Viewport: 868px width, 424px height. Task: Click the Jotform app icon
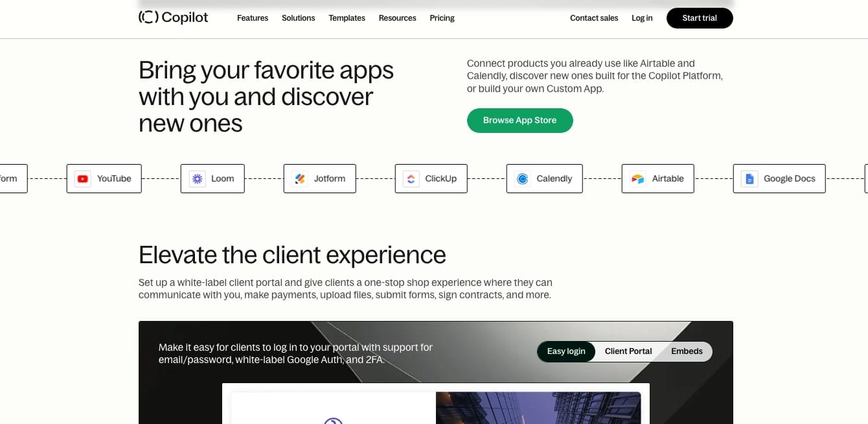coord(300,179)
